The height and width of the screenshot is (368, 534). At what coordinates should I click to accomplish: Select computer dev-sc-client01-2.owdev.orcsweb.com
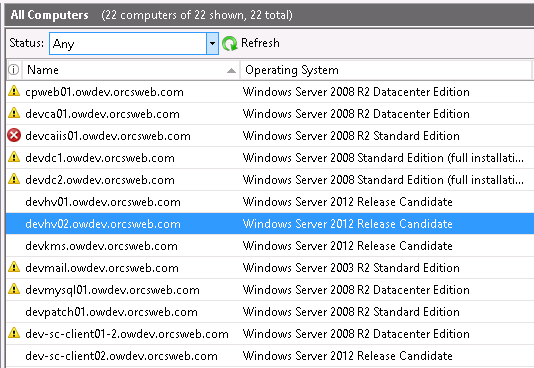[127, 334]
